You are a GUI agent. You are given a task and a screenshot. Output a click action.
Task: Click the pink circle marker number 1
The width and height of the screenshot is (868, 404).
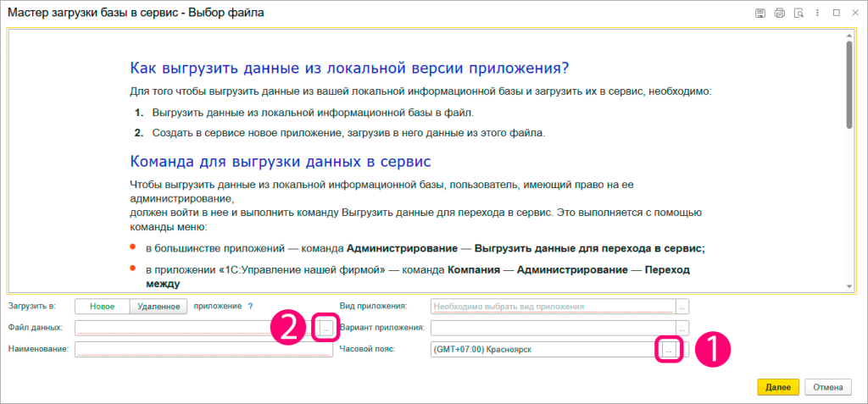point(713,349)
